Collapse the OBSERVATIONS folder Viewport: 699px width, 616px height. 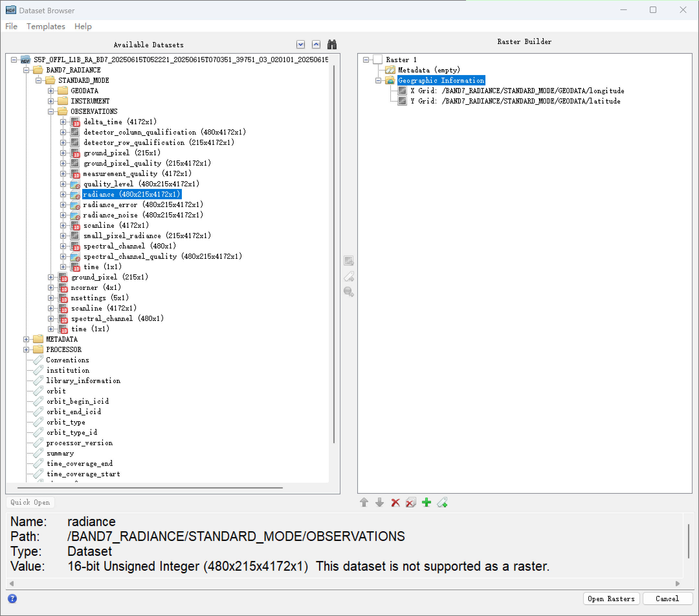point(50,111)
